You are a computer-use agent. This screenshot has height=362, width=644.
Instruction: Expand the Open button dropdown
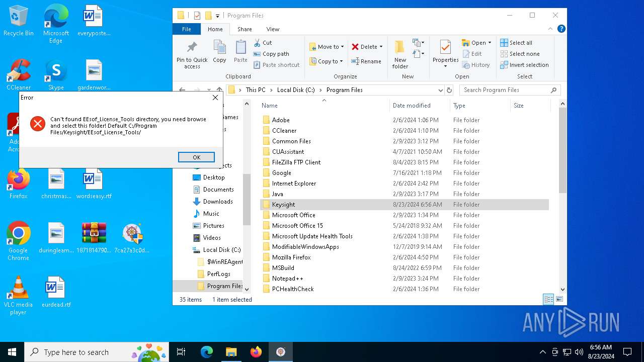click(490, 43)
